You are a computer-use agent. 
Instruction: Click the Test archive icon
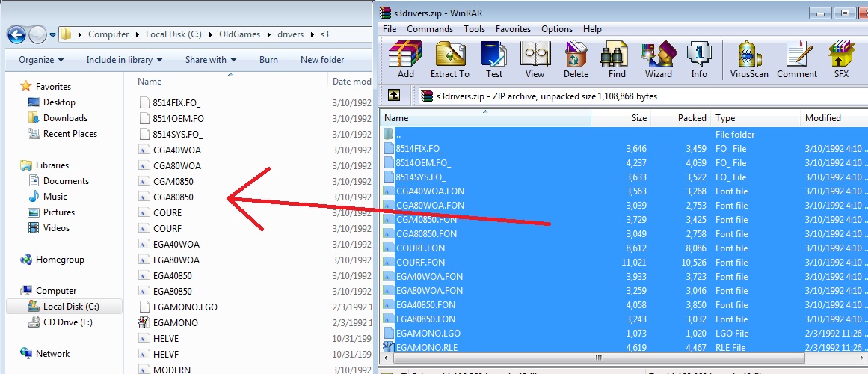coord(493,60)
